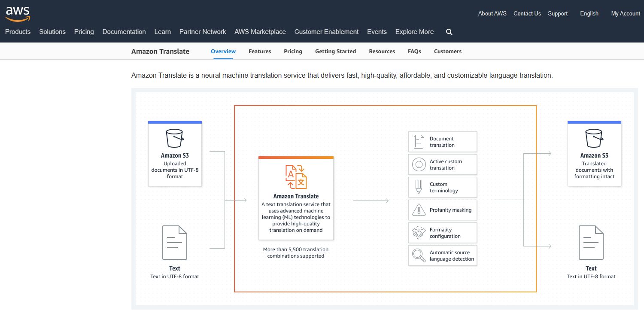The height and width of the screenshot is (310, 644).
Task: Open the Explore More menu
Action: (414, 32)
